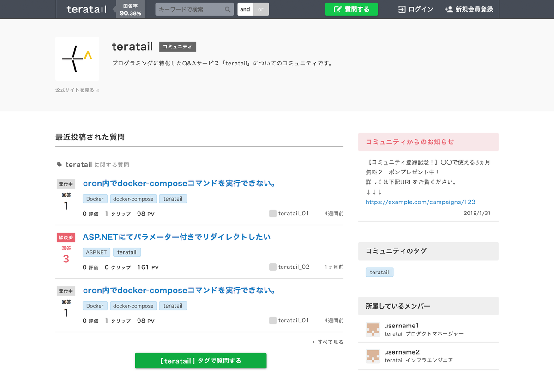
Task: Click teratail tag under コミュニティのタグ
Action: (x=379, y=273)
